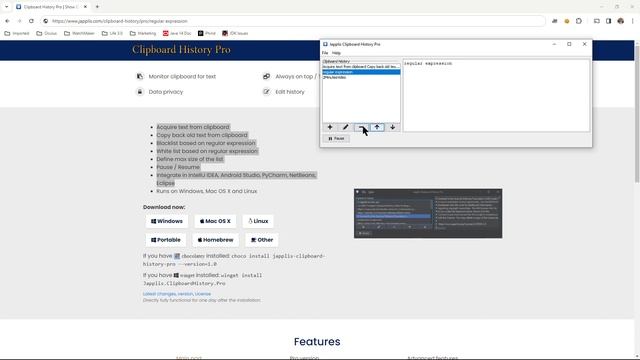Open the Latest changes link
The width and height of the screenshot is (640, 360).
coord(159,294)
